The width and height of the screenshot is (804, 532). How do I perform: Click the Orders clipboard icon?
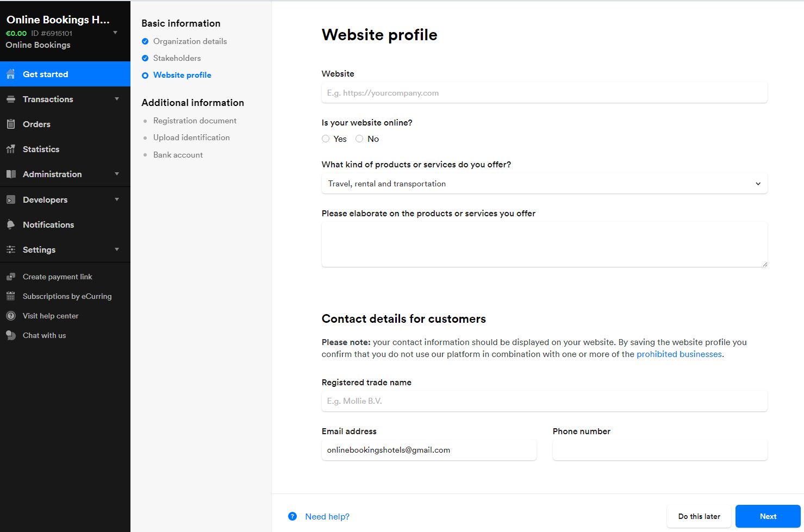pyautogui.click(x=11, y=124)
